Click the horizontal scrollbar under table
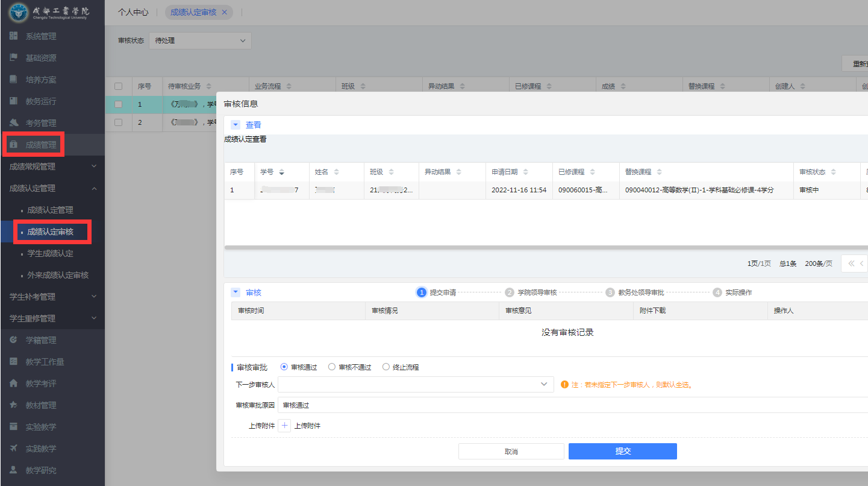The height and width of the screenshot is (486, 868). point(546,247)
